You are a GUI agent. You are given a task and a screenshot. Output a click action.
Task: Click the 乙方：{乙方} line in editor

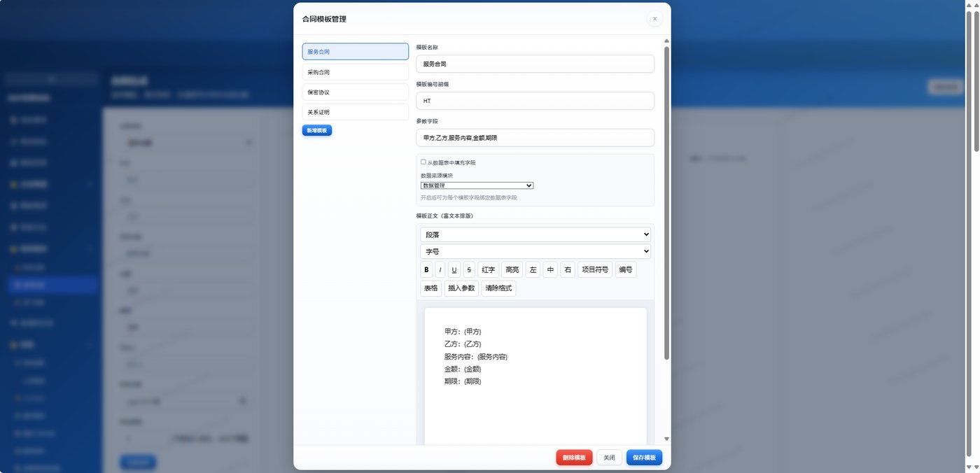(463, 344)
